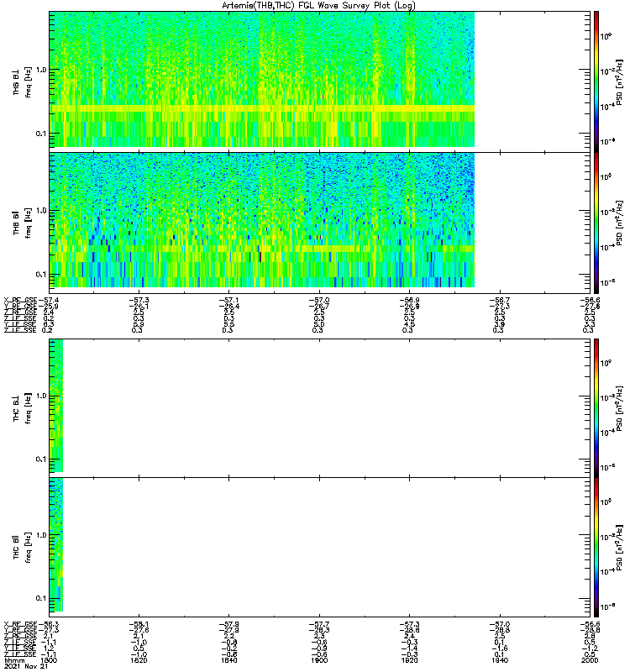Click the THB X_RE_GSE value '-57.4'

click(x=49, y=300)
